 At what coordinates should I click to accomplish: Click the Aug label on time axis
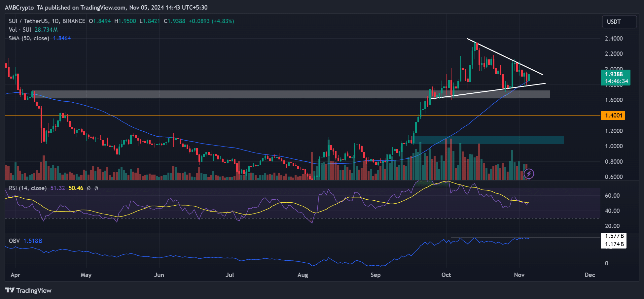(x=303, y=275)
